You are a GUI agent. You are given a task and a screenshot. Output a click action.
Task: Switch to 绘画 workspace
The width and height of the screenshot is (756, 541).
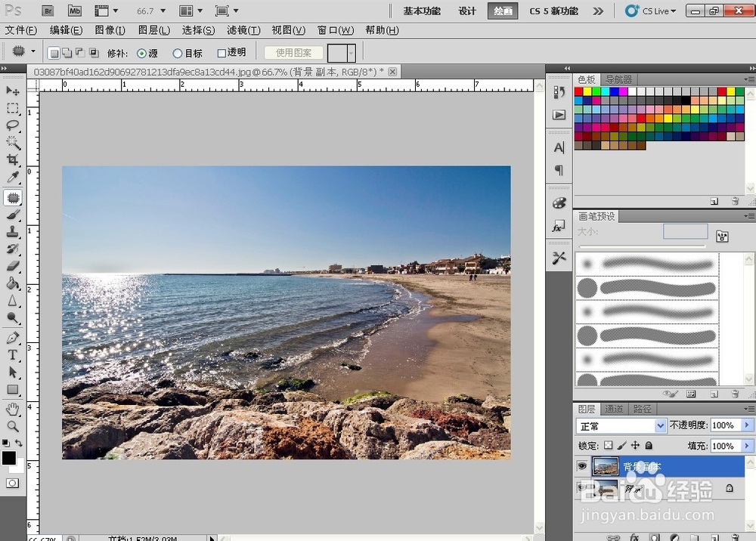point(503,11)
